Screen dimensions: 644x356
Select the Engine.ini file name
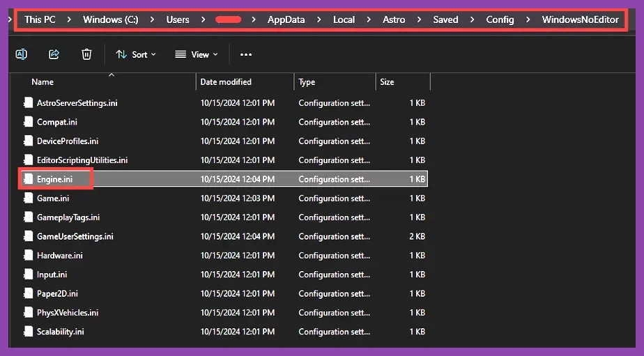point(54,179)
